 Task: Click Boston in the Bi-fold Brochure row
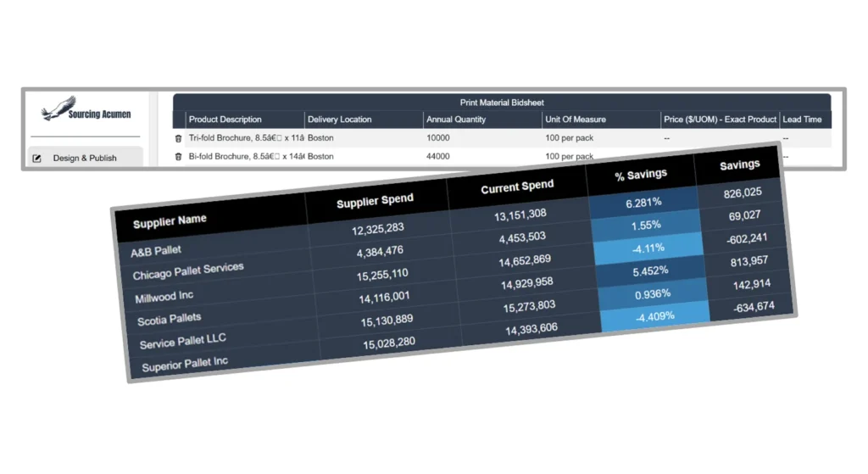320,157
